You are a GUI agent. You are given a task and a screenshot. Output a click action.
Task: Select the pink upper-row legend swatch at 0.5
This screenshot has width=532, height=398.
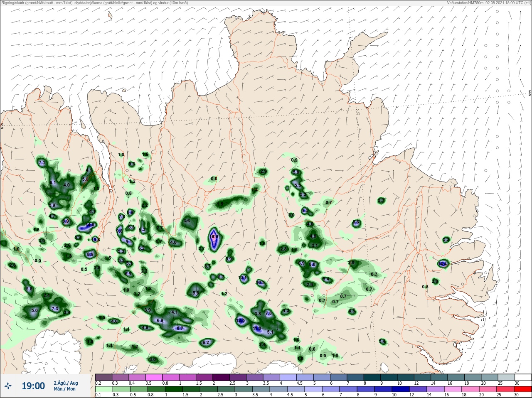(x=155, y=377)
